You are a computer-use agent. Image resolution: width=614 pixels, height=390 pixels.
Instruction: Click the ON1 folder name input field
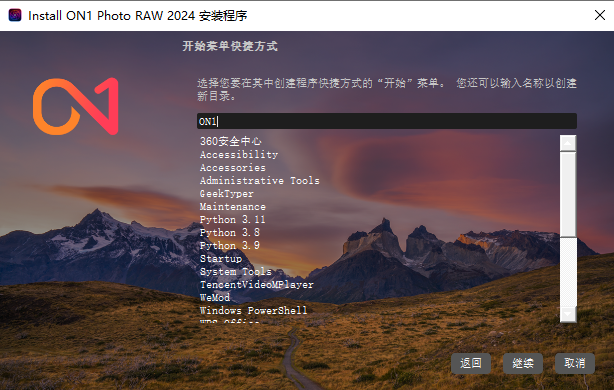pos(386,121)
